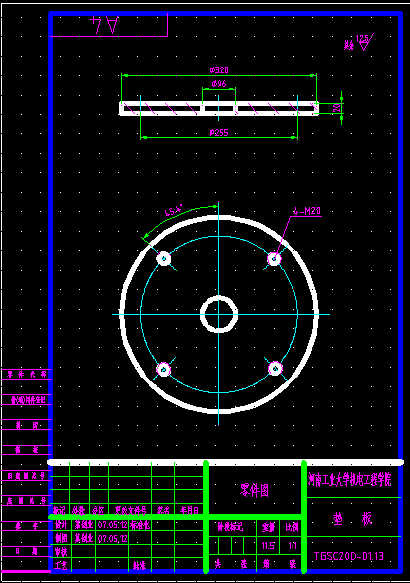This screenshot has width=410, height=583.
Task: Select the 设计 label in the title block
Action: [61, 525]
